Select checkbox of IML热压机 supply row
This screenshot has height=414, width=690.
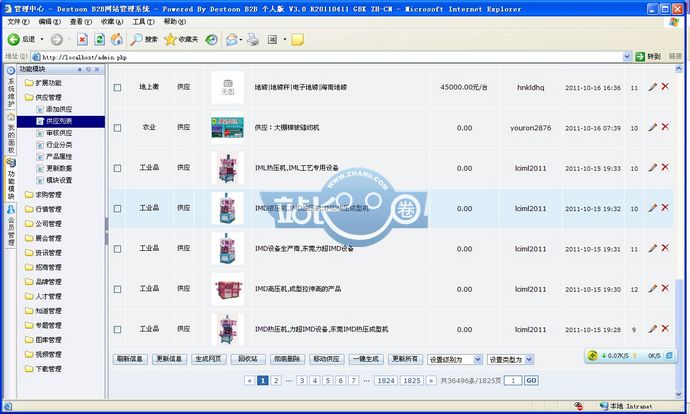[x=117, y=168]
